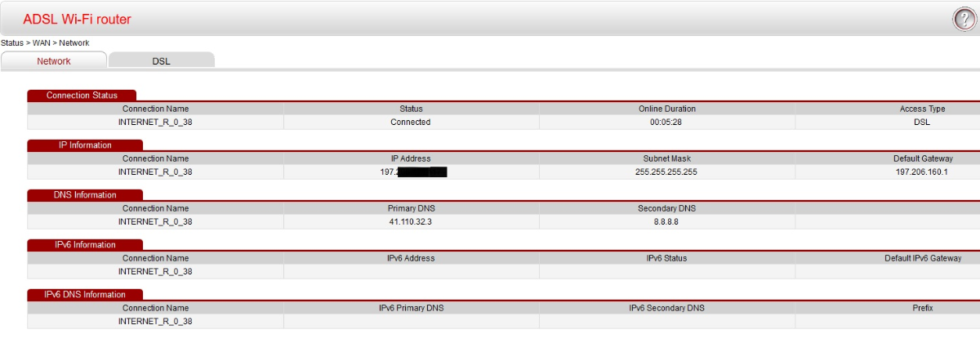Click the ADSL Wi-Fi router title

(x=77, y=20)
